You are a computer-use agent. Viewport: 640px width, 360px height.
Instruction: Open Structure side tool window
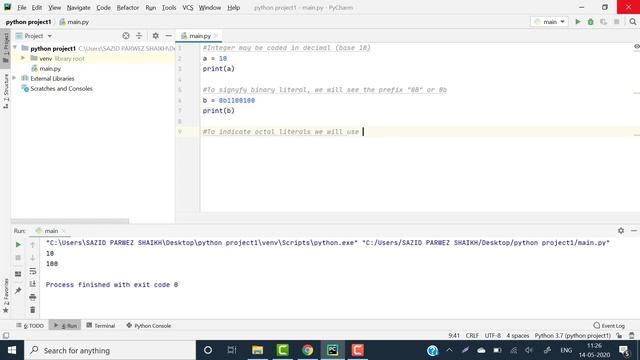[x=6, y=91]
